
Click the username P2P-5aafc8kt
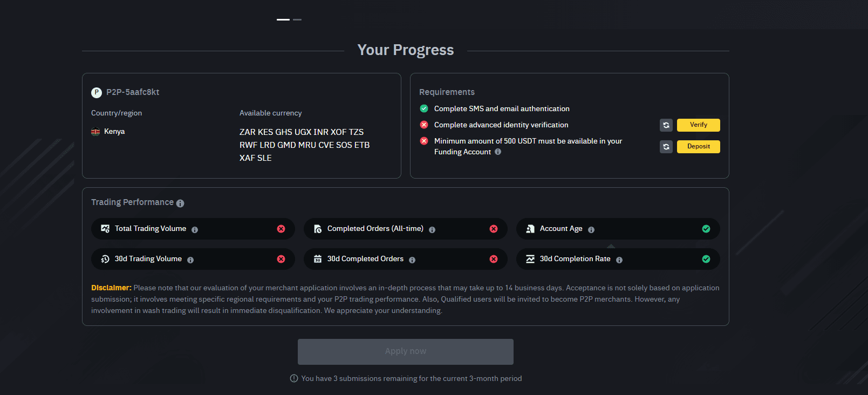[x=133, y=92]
